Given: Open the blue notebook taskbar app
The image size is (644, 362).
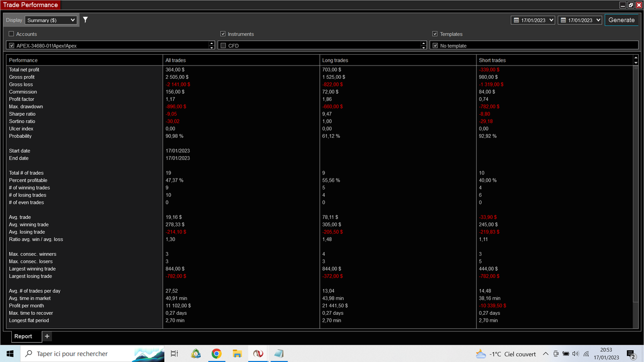Looking at the screenshot, I should [278, 353].
